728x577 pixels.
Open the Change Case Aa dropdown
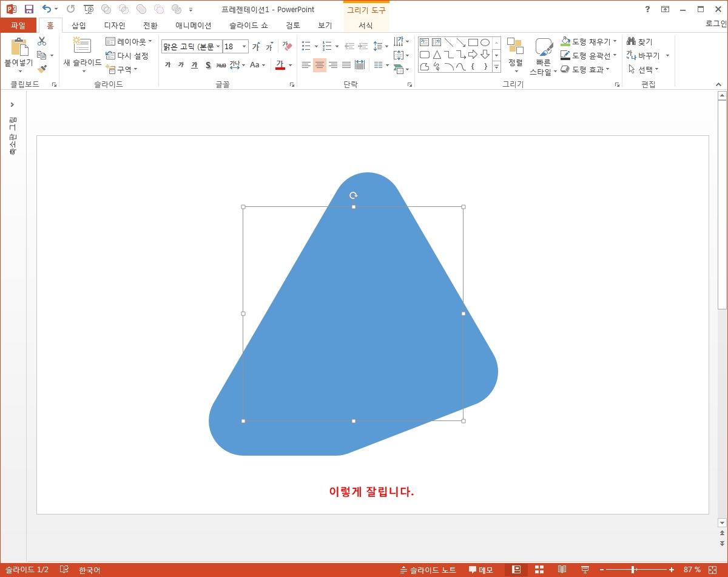pyautogui.click(x=258, y=65)
